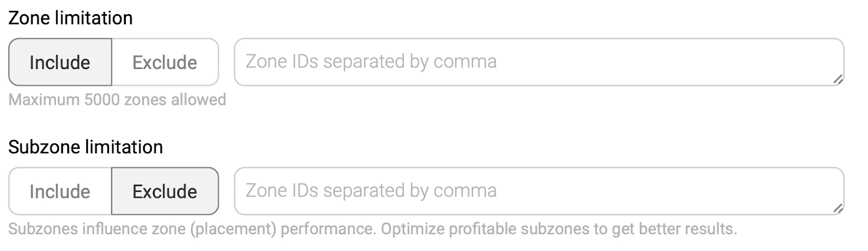Click resize handle of Zone limitation textarea
Screen dimensions: 868x251
tap(838, 79)
